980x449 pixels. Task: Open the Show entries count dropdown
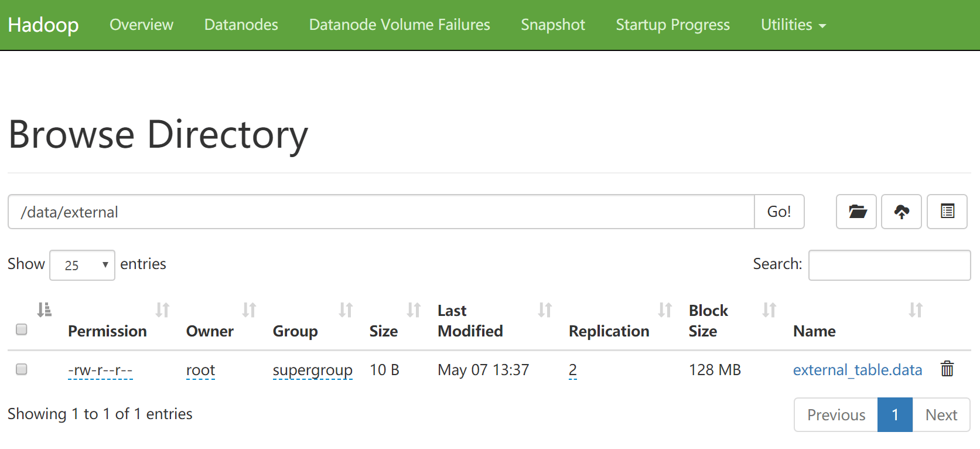click(x=82, y=265)
